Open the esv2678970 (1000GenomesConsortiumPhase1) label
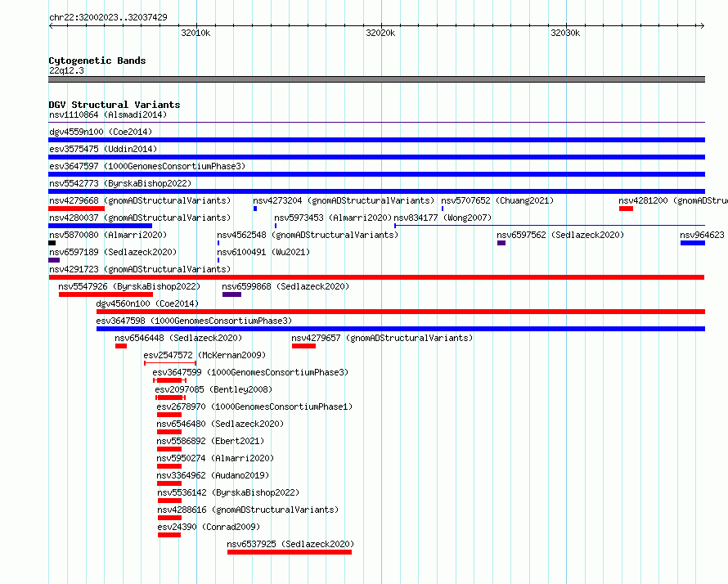The height and width of the screenshot is (584, 728). click(x=254, y=407)
